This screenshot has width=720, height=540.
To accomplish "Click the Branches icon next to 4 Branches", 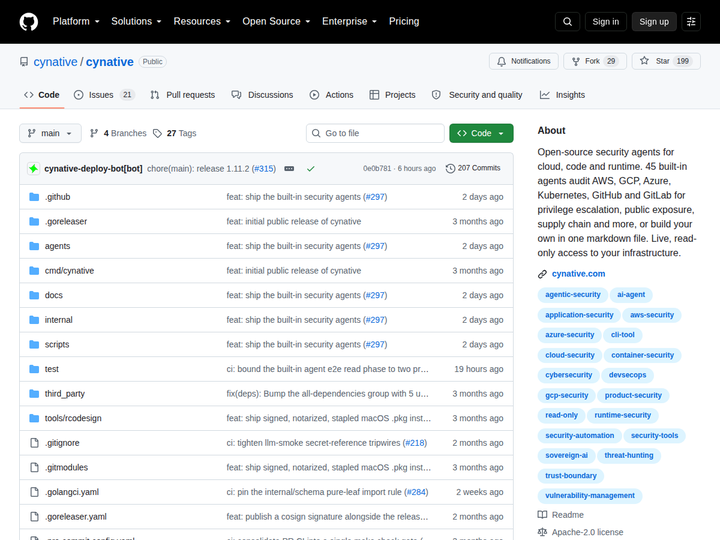I will (94, 133).
